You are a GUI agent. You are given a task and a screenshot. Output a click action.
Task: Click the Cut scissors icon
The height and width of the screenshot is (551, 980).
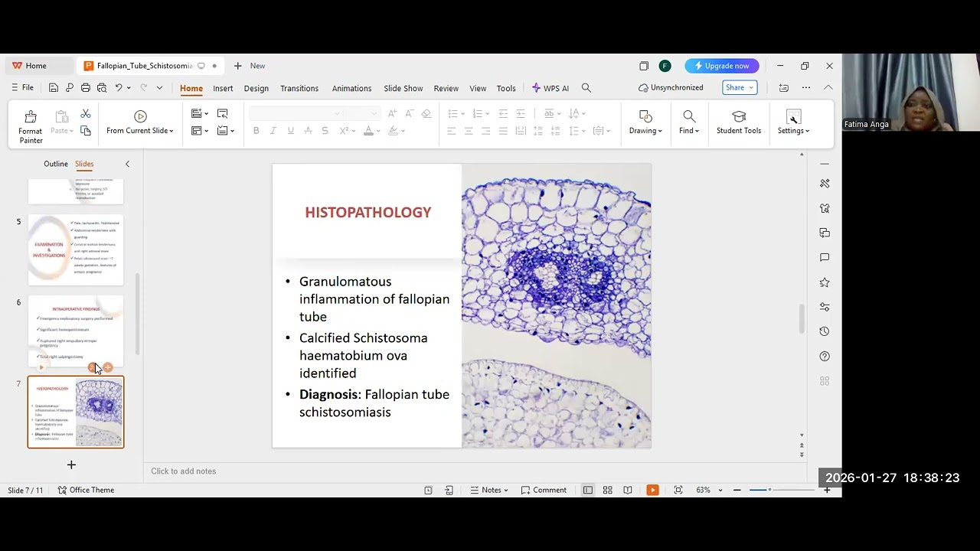[x=86, y=114]
